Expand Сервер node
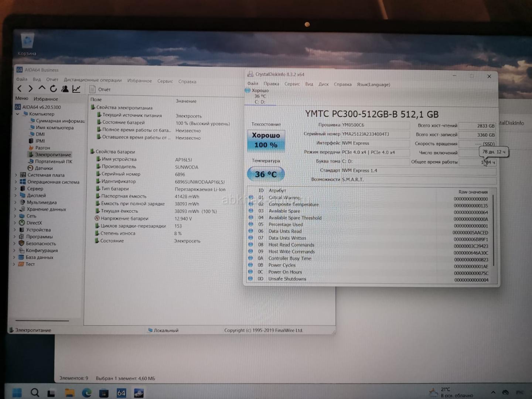The width and height of the screenshot is (532, 399). coord(16,188)
